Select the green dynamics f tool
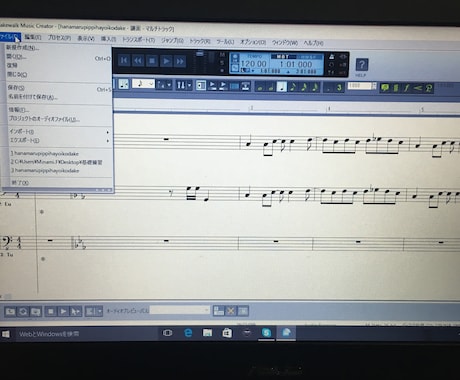 [407, 88]
